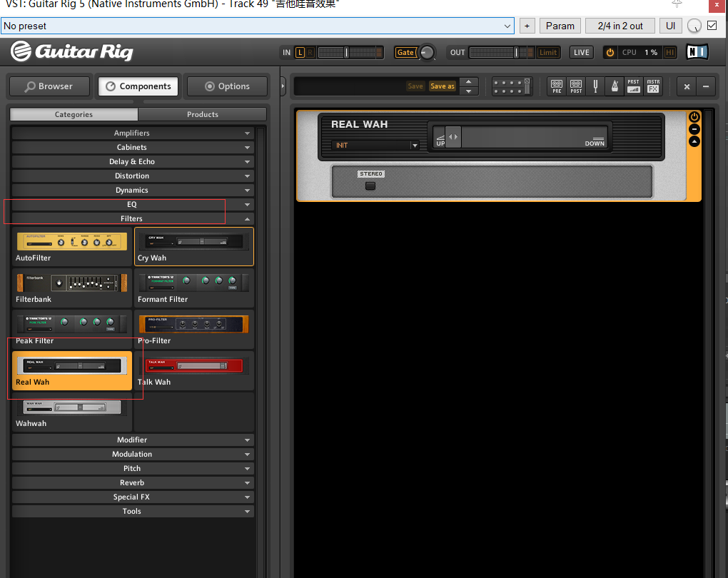Click the Save preset button
Image resolution: width=728 pixels, height=578 pixels.
(x=415, y=86)
